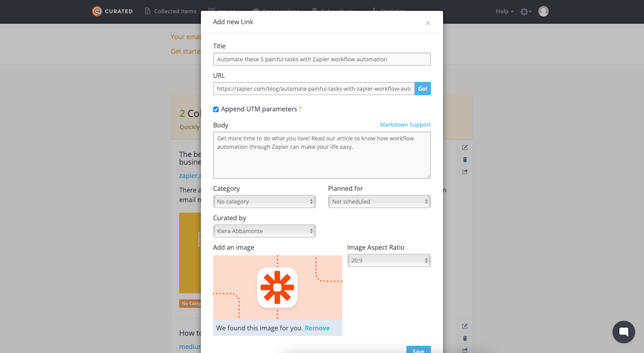Screen dimensions: 644x353
Task: Click the Curated logo in the navbar
Action: pyautogui.click(x=112, y=11)
